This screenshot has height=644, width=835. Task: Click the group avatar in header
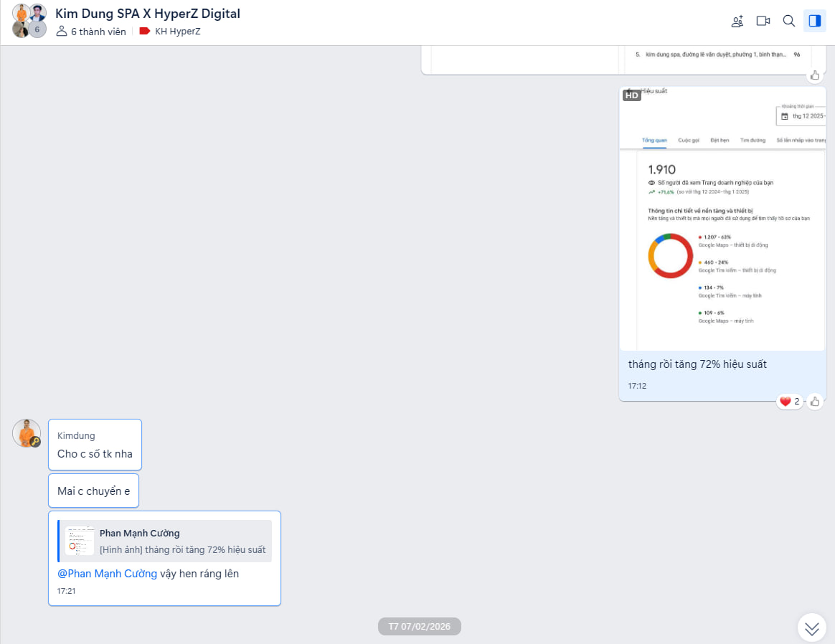(29, 21)
